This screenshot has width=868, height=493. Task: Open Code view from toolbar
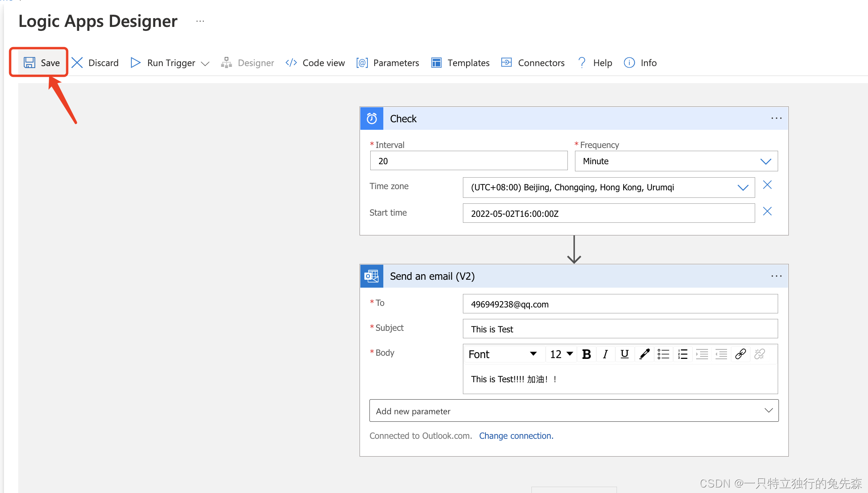click(x=315, y=63)
